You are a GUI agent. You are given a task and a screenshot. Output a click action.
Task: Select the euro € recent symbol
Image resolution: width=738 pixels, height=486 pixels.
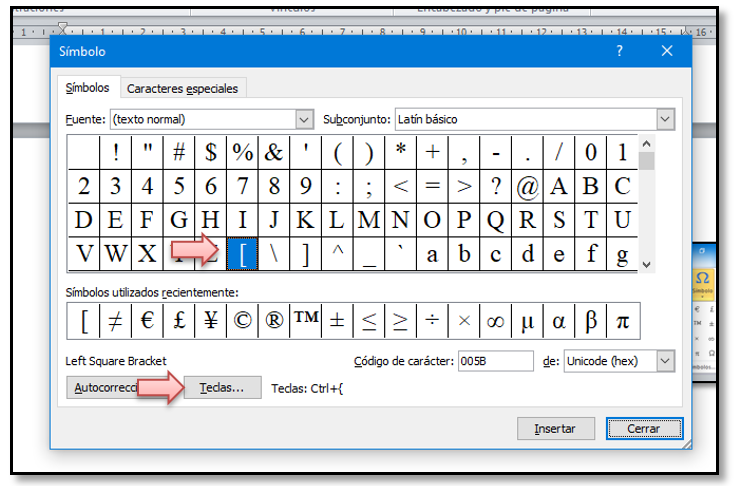tap(148, 321)
